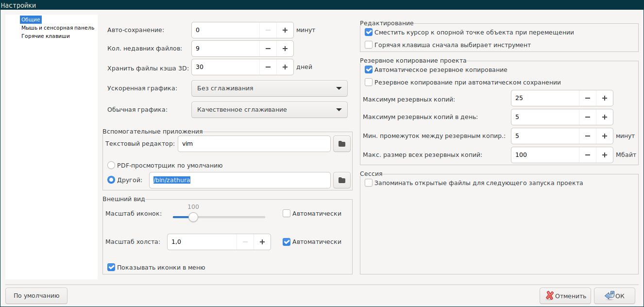Open Обычная графика dropdown

pyautogui.click(x=270, y=110)
